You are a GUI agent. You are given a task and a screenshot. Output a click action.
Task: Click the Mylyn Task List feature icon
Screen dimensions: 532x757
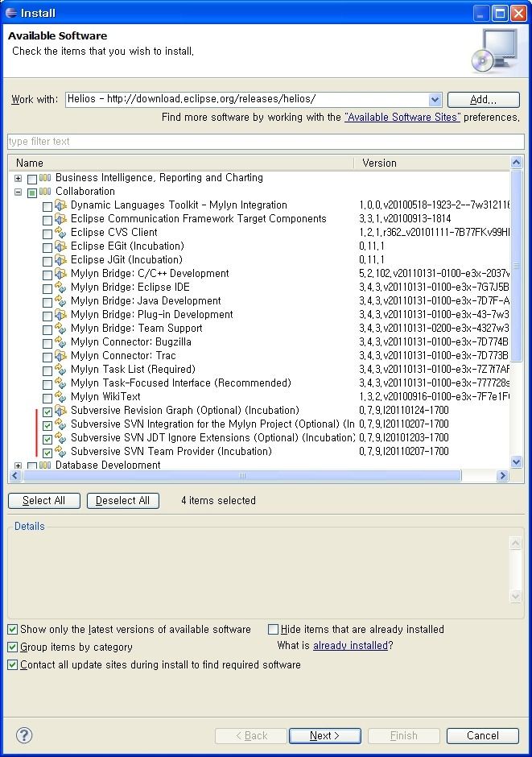pos(60,370)
